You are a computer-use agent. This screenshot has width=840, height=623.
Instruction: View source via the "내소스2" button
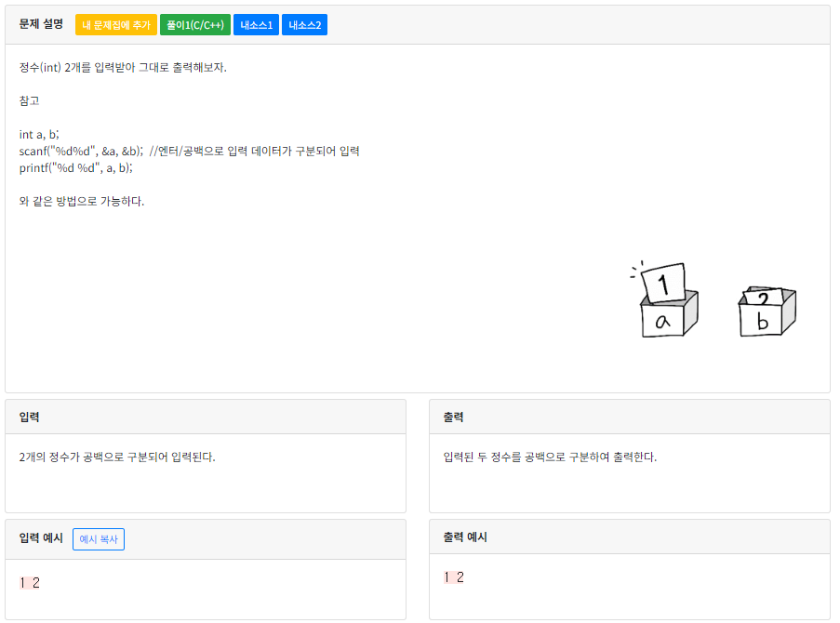pyautogui.click(x=304, y=25)
